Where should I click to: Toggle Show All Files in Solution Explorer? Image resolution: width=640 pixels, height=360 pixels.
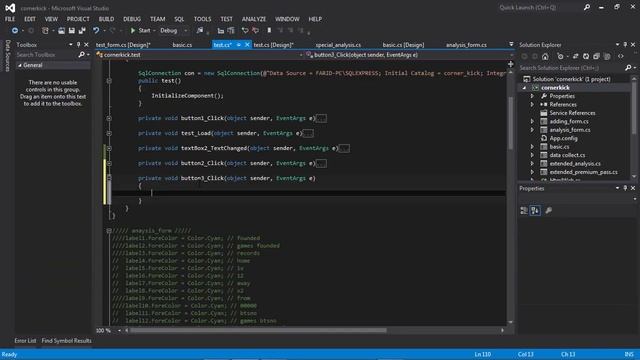point(607,56)
